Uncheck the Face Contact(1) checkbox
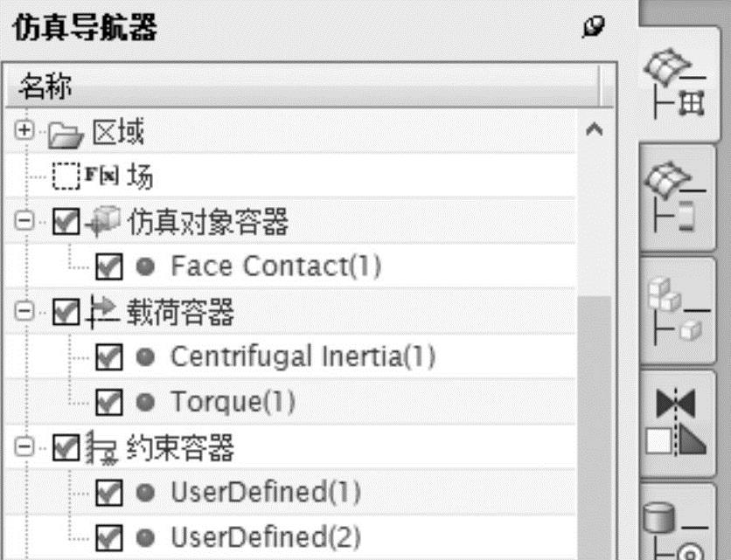The image size is (731, 560). point(108,266)
